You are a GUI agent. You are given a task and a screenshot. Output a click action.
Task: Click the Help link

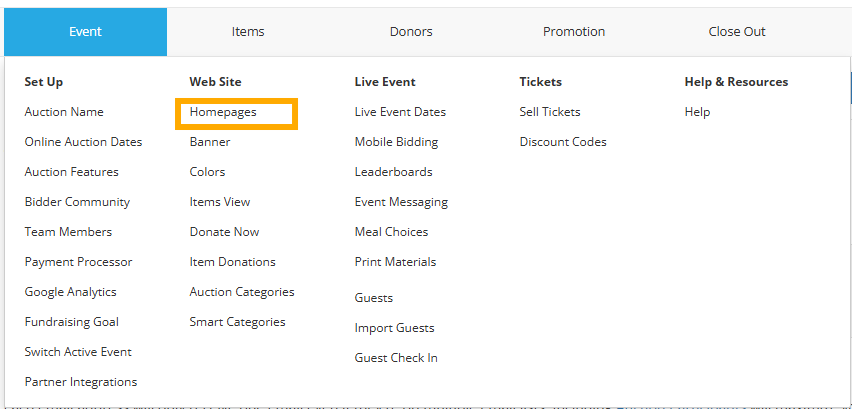click(697, 112)
